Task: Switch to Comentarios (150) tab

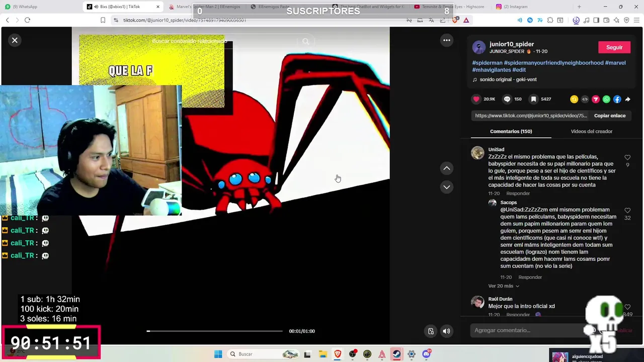Action: pos(511,131)
